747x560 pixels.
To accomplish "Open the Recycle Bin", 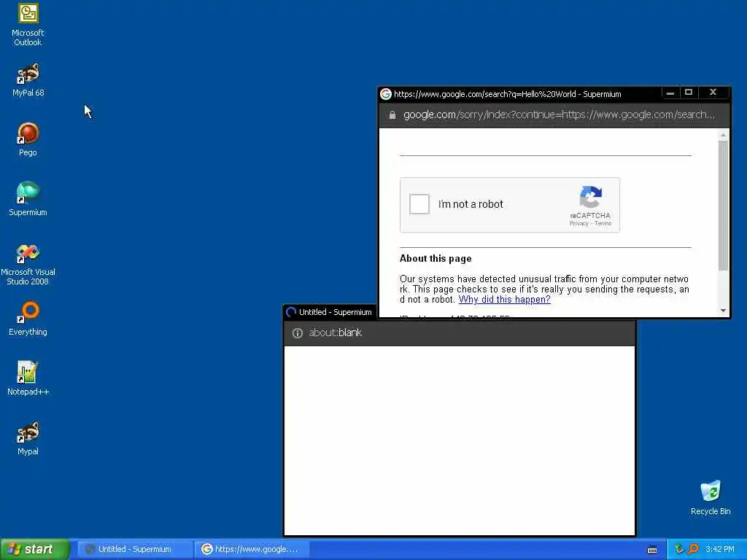I will 711,497.
